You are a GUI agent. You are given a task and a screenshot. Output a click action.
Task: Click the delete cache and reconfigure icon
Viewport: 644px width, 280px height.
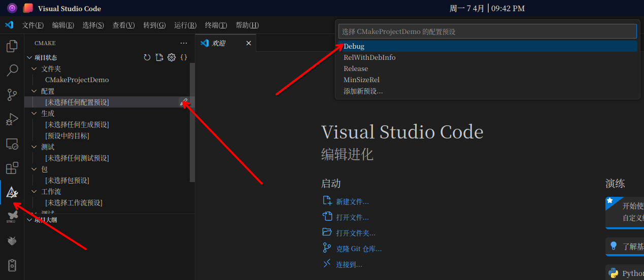click(159, 57)
